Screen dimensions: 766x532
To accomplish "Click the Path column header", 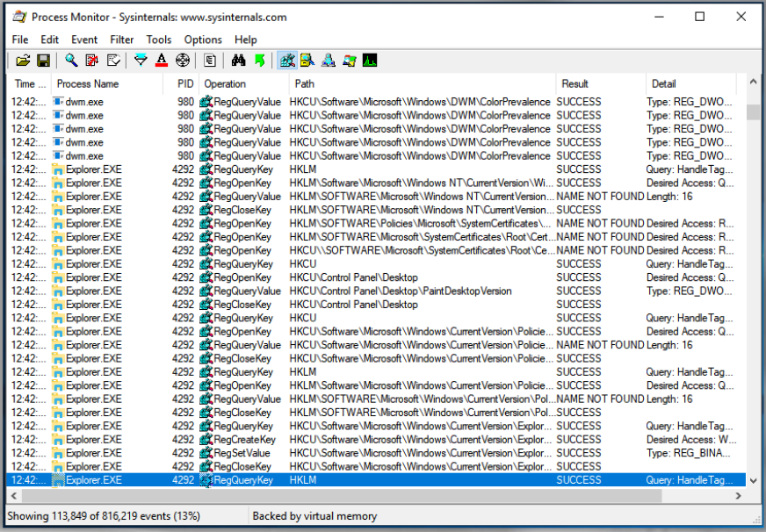I will click(422, 84).
